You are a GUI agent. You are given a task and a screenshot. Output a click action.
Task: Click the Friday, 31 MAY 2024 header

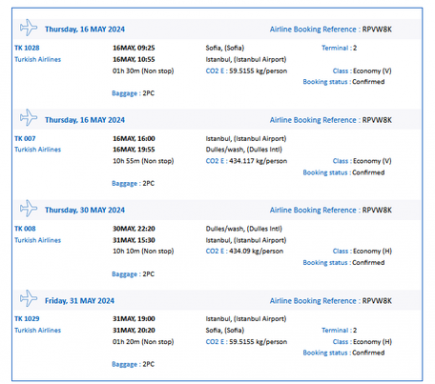[x=80, y=301]
